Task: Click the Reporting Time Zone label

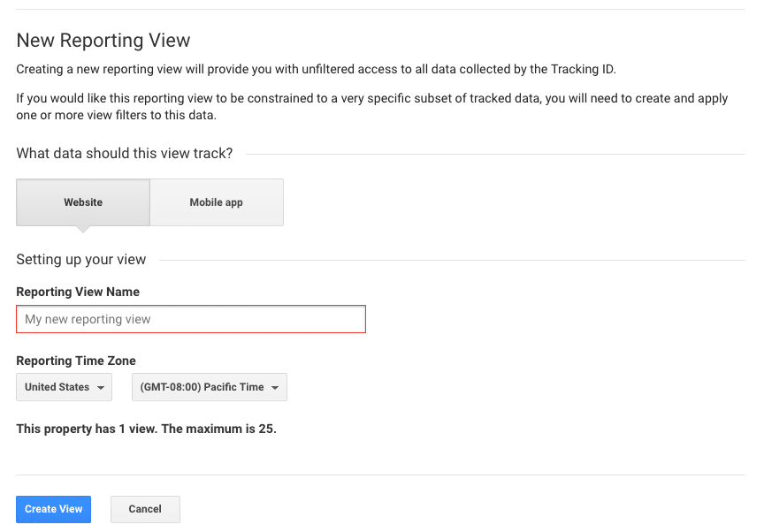Action: (x=76, y=361)
